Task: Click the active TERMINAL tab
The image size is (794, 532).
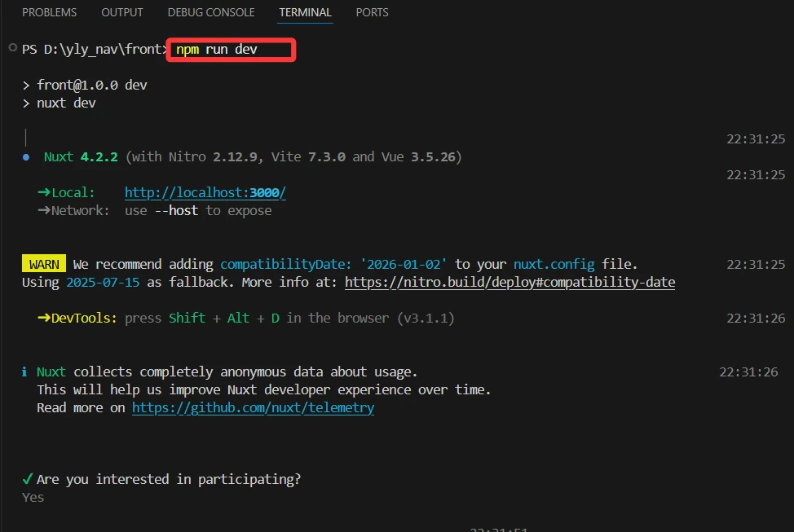Action: pos(305,12)
